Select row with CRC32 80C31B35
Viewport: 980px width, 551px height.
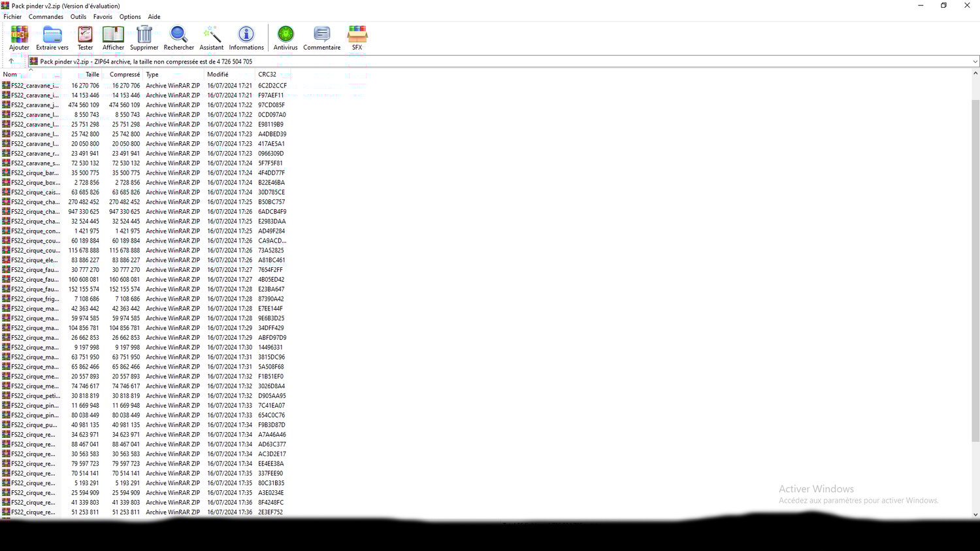click(144, 483)
